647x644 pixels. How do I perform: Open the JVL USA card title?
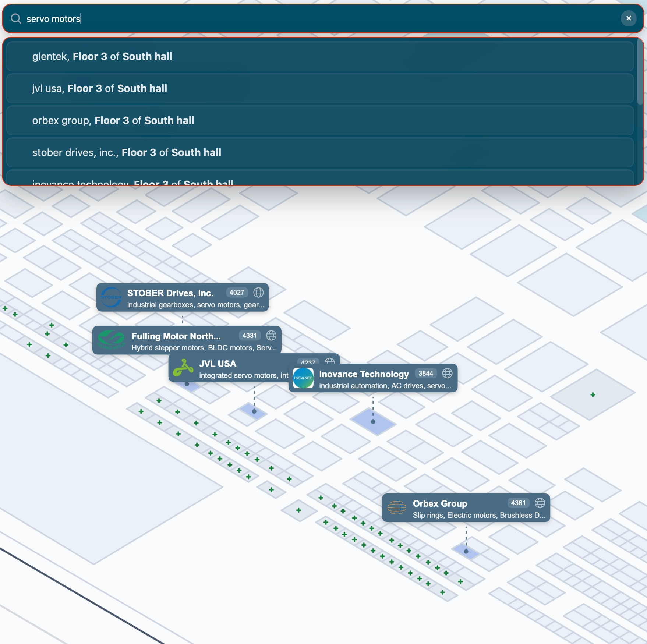click(218, 364)
